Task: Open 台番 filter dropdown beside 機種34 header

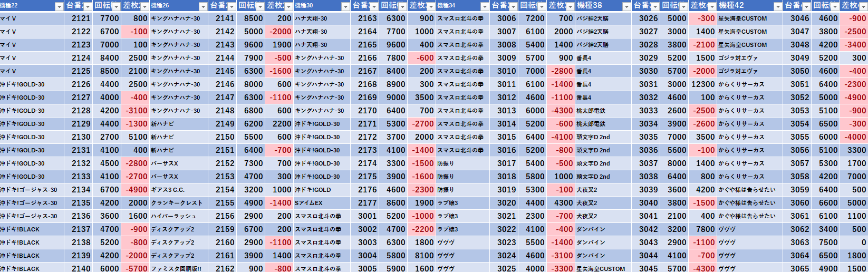Action: pyautogui.click(x=513, y=6)
